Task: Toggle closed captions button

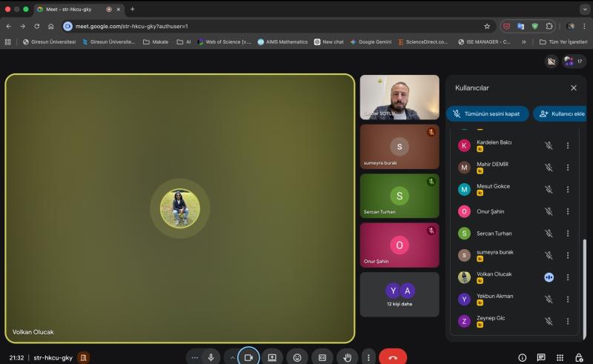Action: click(x=322, y=357)
